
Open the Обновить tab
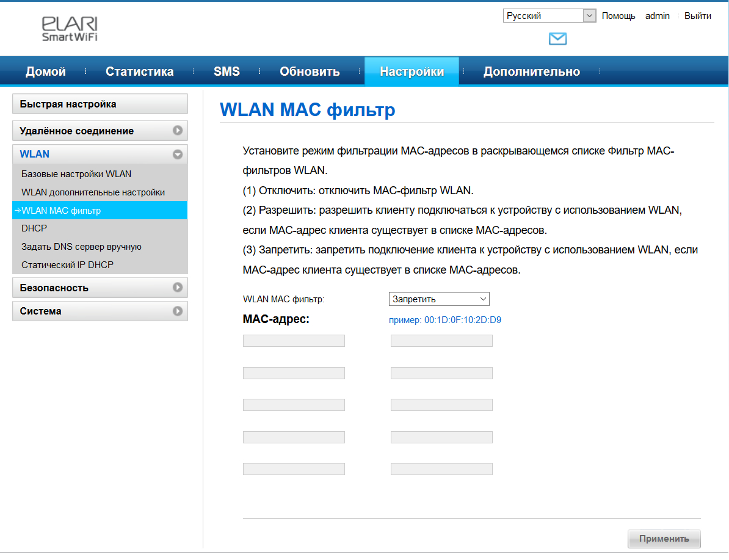(310, 71)
